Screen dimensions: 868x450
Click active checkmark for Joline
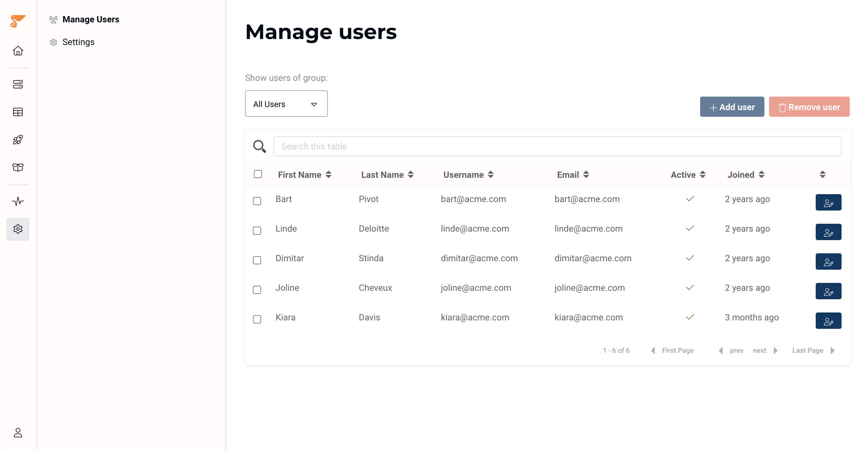690,287
